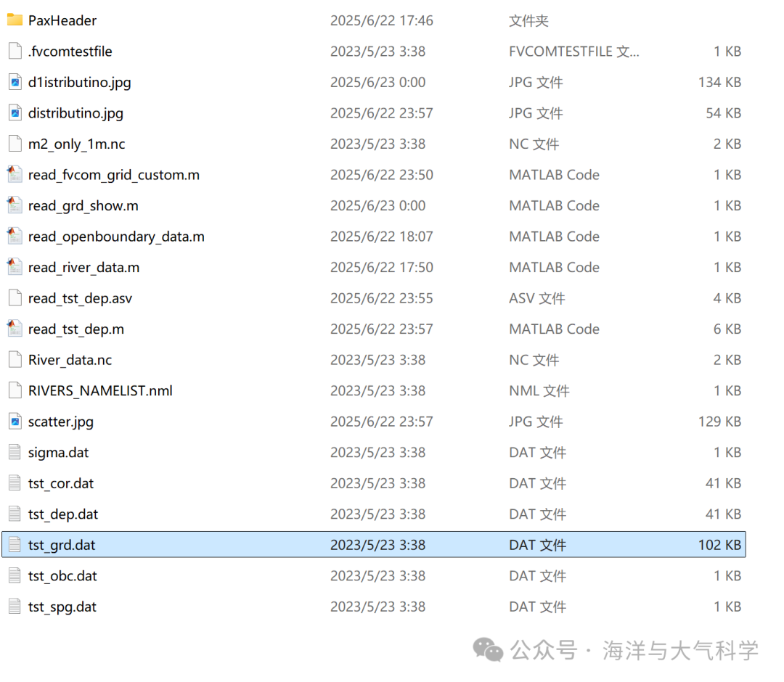The height and width of the screenshot is (682, 784).
Task: Select read_tst_dep.m file name
Action: (75, 329)
